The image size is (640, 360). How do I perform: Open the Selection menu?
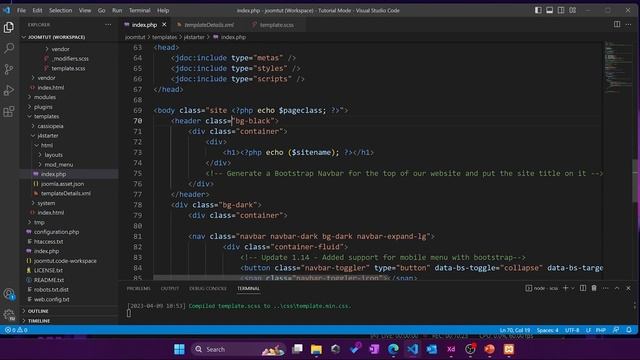60,10
